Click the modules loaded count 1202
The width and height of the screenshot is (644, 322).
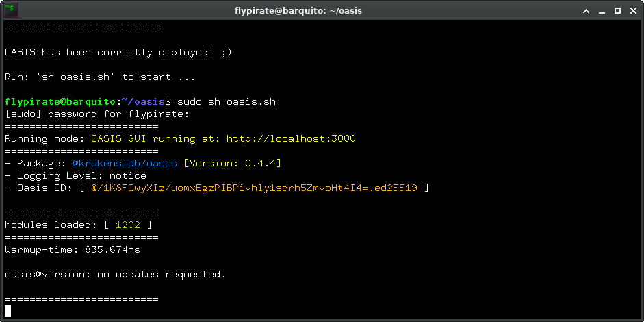[128, 225]
